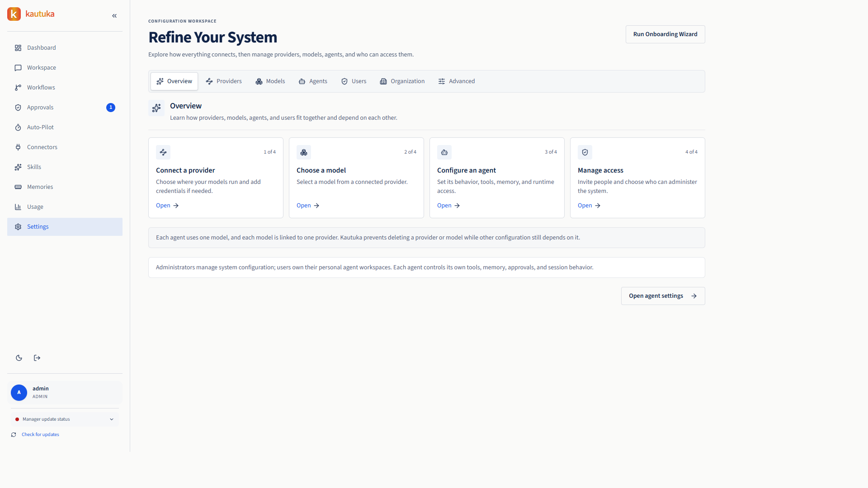Open Auto-Pilot section
This screenshot has height=488, width=868.
[65, 127]
